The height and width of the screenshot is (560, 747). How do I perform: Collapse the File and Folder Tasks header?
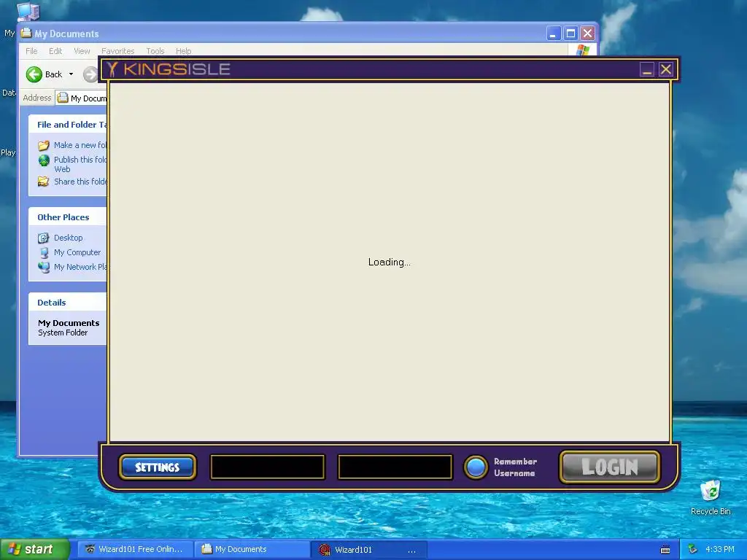[68, 125]
